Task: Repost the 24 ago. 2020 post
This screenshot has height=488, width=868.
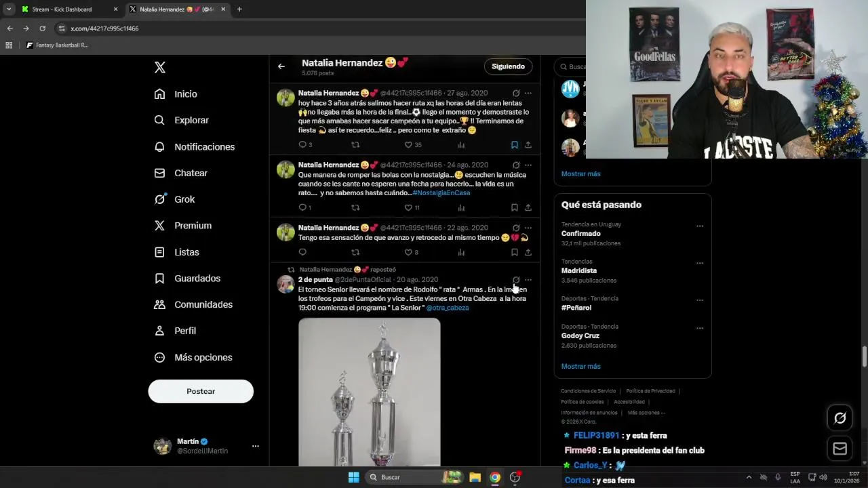Action: click(355, 207)
